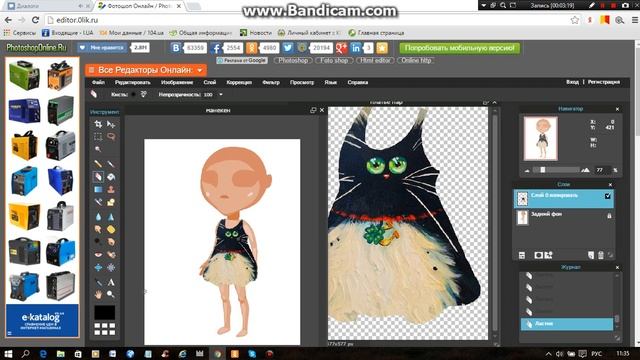This screenshot has height=360, width=640.
Task: Open the Фильтр menu
Action: tap(271, 82)
